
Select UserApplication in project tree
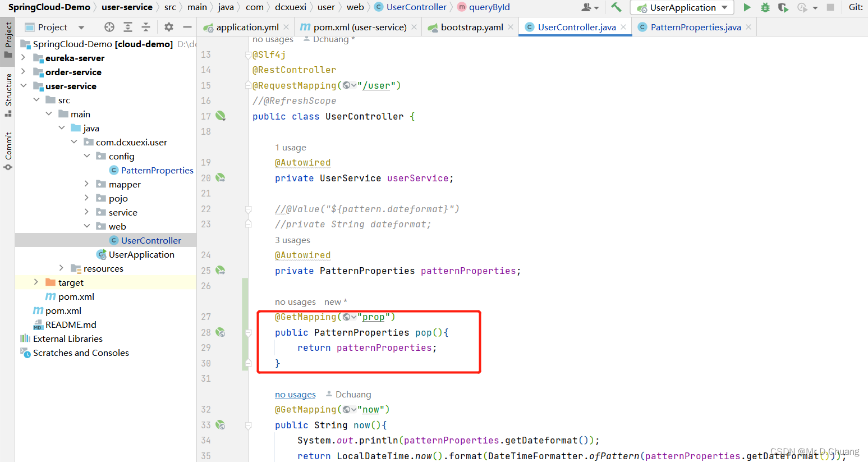pos(141,254)
